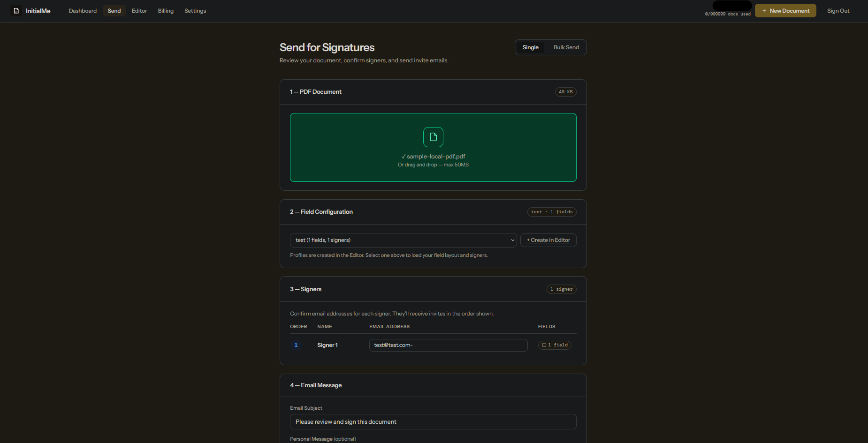868x443 pixels.
Task: Open the Dashboard page
Action: pyautogui.click(x=83, y=11)
